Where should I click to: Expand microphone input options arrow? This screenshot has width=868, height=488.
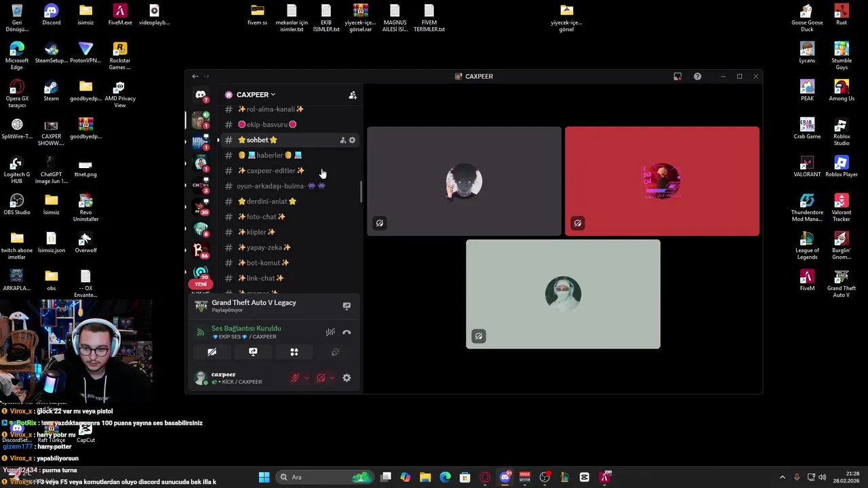click(306, 378)
